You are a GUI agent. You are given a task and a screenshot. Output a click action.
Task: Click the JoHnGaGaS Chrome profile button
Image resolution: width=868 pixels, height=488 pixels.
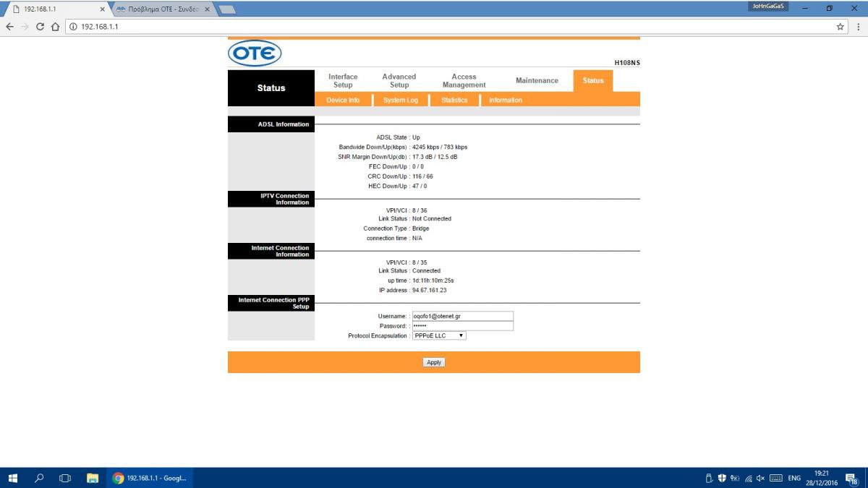click(768, 7)
